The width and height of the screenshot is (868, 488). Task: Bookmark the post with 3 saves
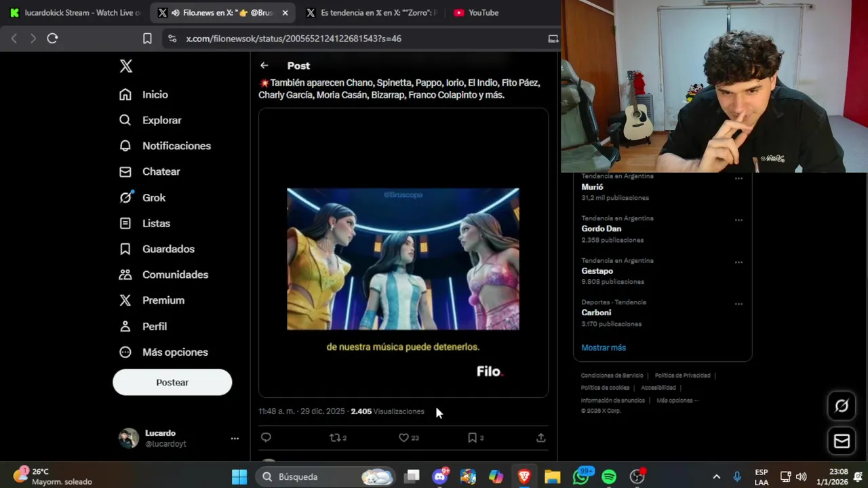click(x=475, y=438)
